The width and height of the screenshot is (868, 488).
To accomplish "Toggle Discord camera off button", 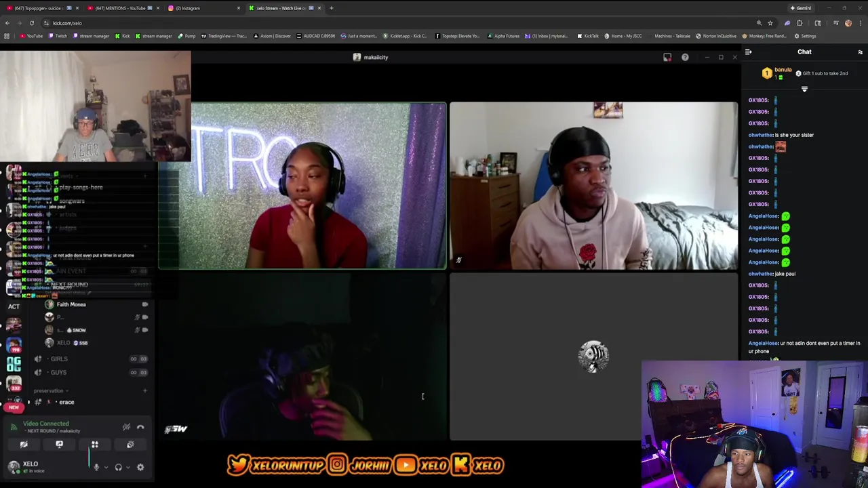I will [24, 445].
